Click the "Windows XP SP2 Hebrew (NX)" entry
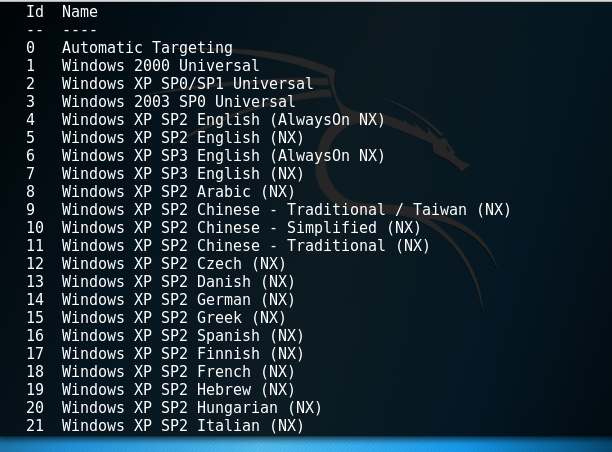Viewport: 612px width, 452px height. 178,390
